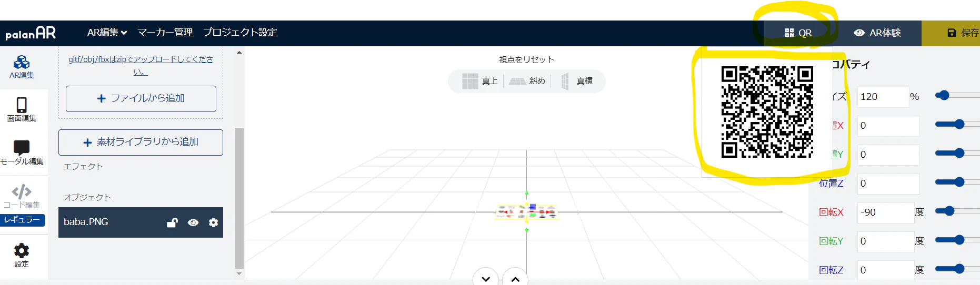Click the 回転X label
980x285 pixels.
[831, 212]
